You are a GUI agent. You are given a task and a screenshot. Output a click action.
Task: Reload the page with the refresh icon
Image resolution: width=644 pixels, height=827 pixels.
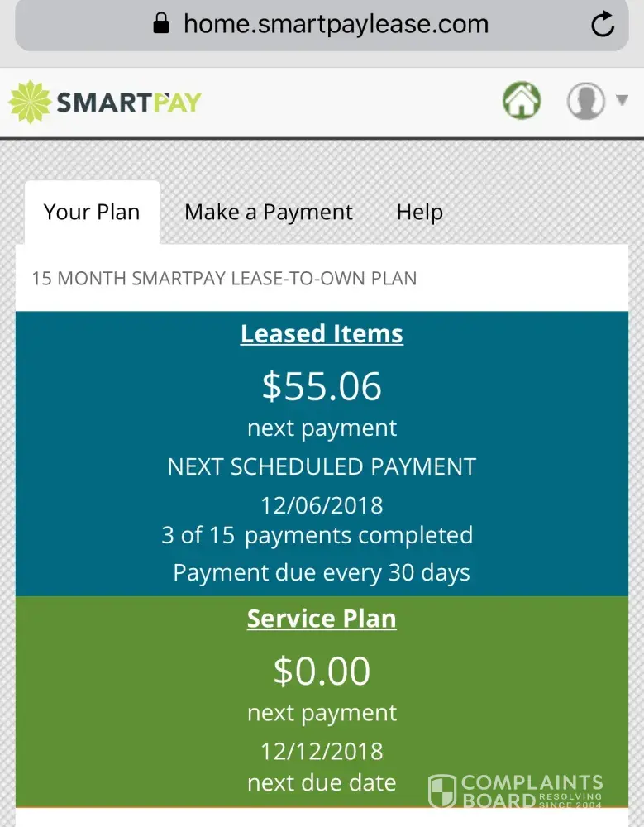603,24
